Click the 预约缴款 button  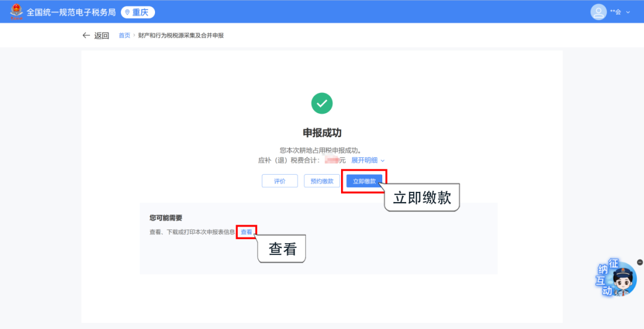(x=322, y=181)
